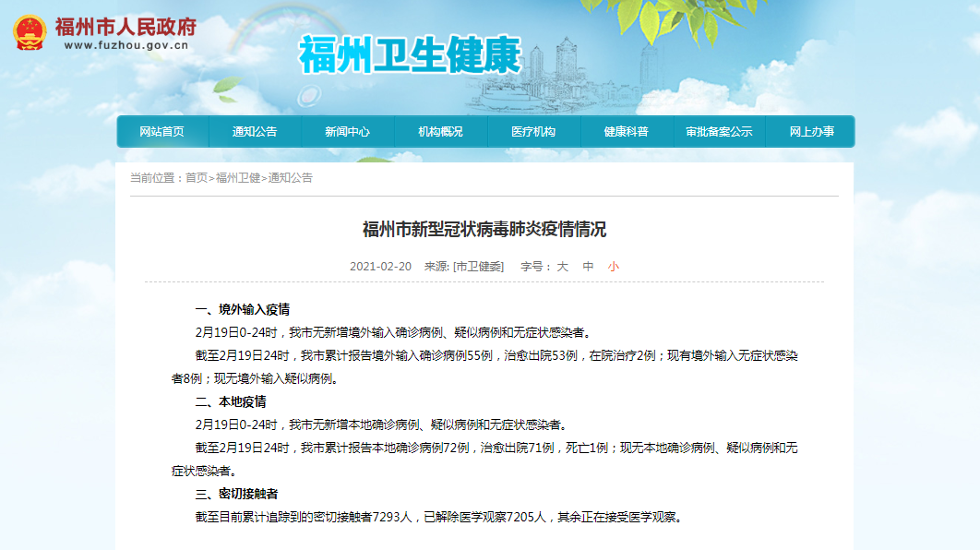Screen dimensions: 980x550
Task: Open 审批备案公示 in the navigation bar
Action: tap(719, 131)
